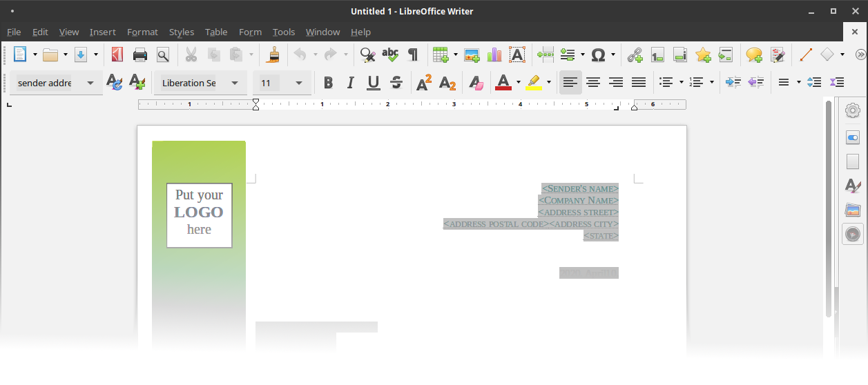Expand the font size dropdown
Image resolution: width=868 pixels, height=385 pixels.
299,83
